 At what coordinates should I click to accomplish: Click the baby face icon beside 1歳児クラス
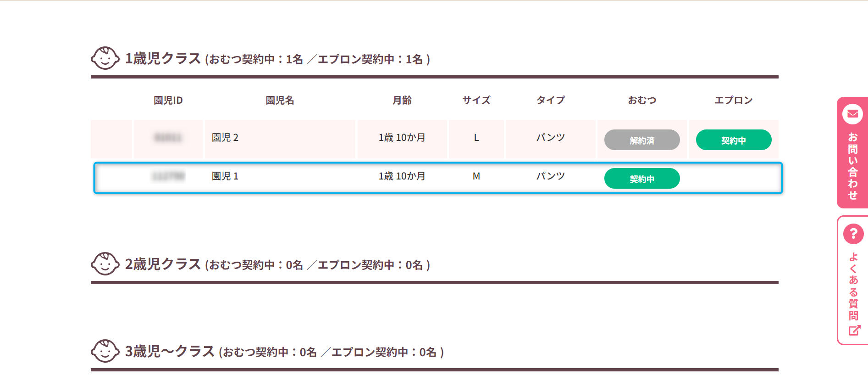(x=105, y=58)
